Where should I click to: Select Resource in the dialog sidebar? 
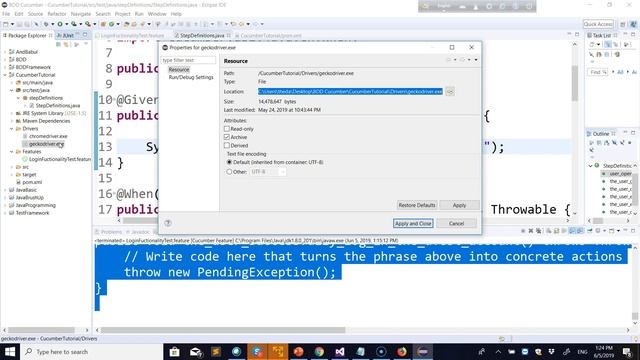coord(179,69)
